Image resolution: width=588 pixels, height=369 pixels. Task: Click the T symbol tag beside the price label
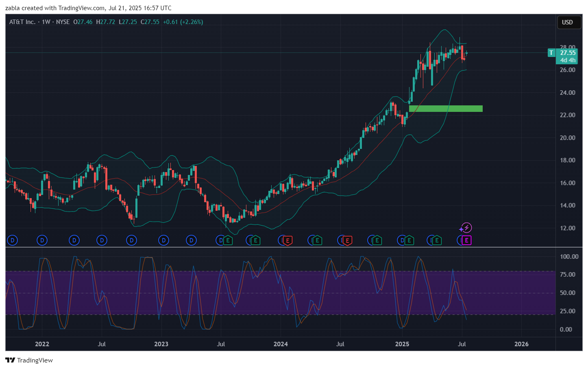point(551,53)
